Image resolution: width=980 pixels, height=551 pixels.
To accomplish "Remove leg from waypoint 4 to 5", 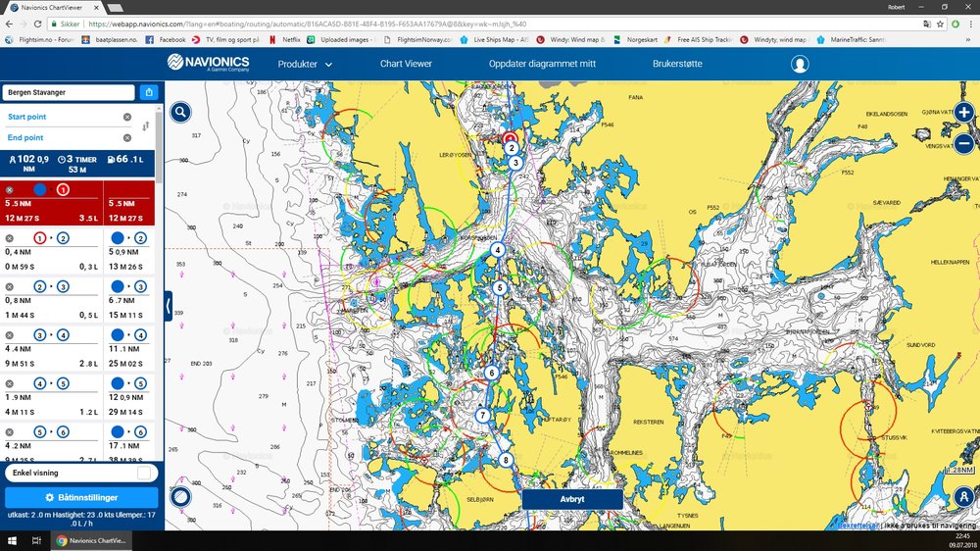I will coord(10,384).
